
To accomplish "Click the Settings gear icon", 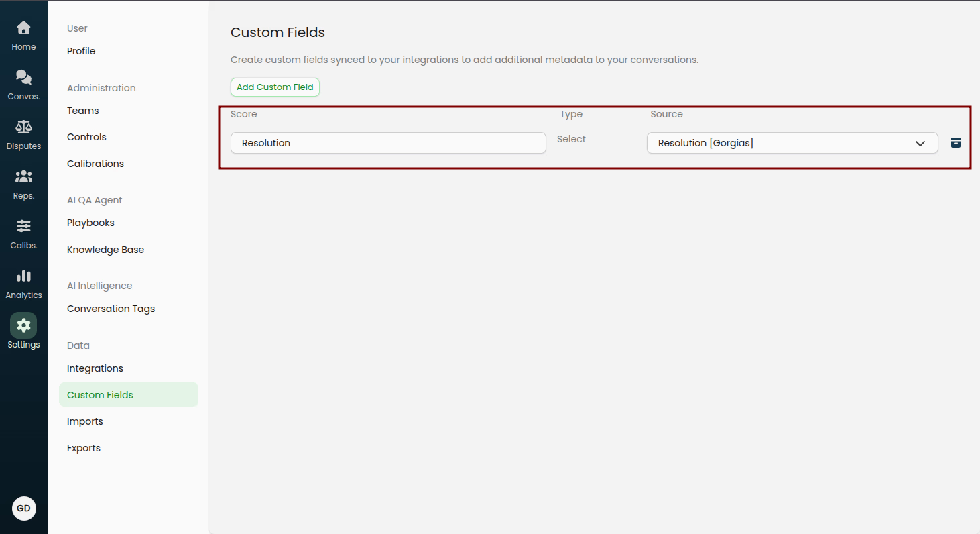I will coord(23,326).
